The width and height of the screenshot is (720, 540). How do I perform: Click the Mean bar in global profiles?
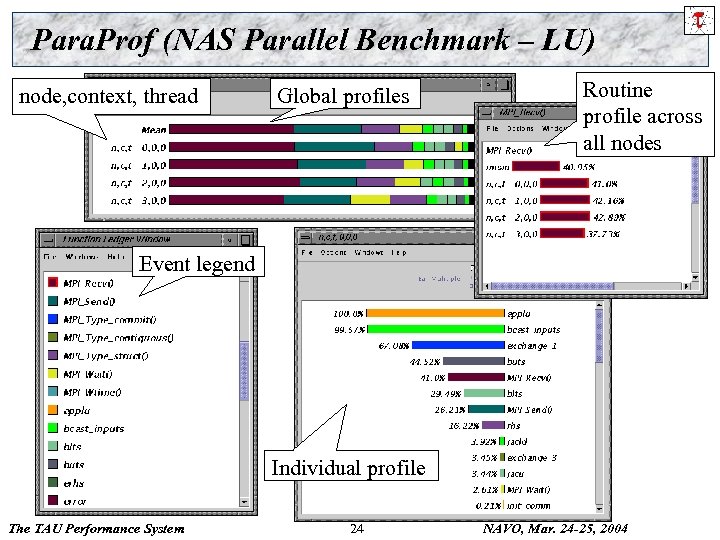(x=321, y=129)
